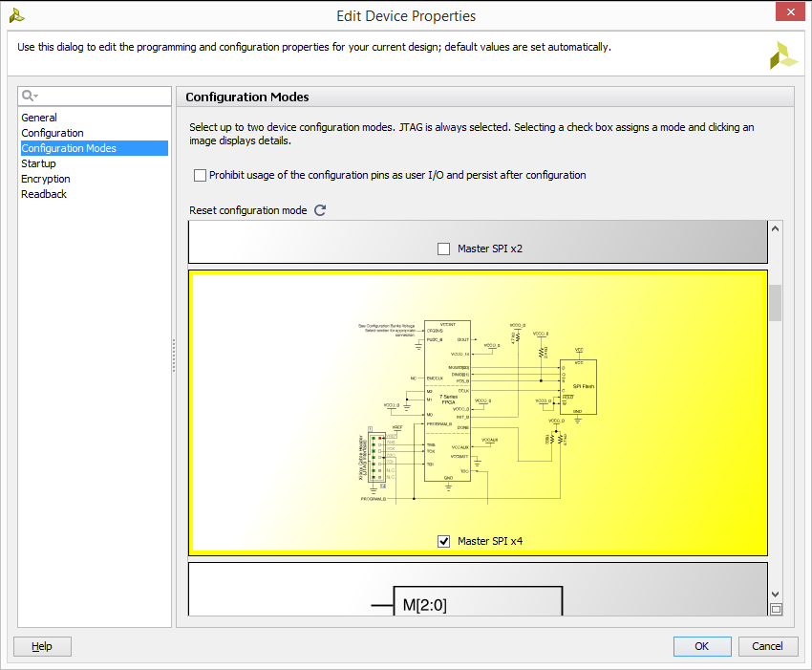
Task: Enable the Master SPI x2 checkbox
Action: pos(444,249)
